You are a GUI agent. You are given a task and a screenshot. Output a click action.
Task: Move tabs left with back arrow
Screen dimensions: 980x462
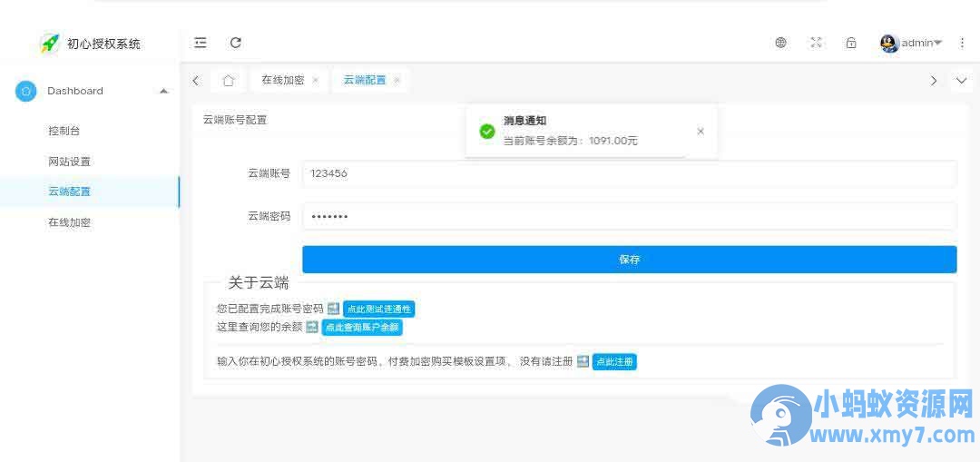196,80
